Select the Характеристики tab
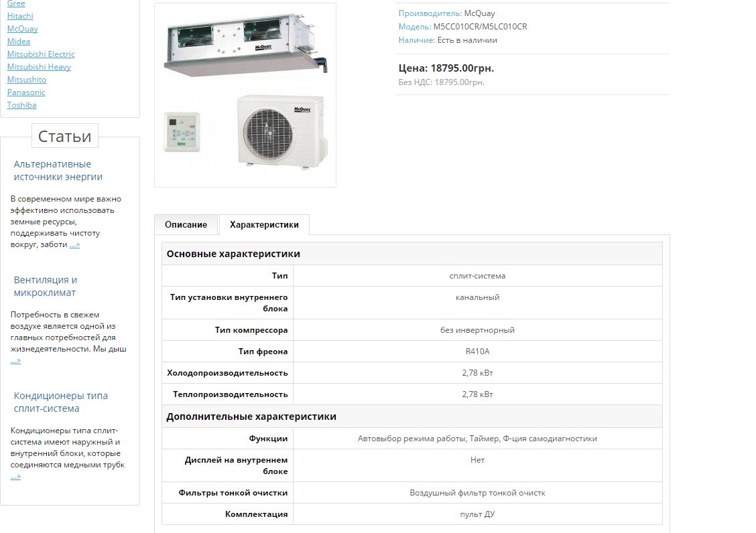This screenshot has height=533, width=756. 264,224
